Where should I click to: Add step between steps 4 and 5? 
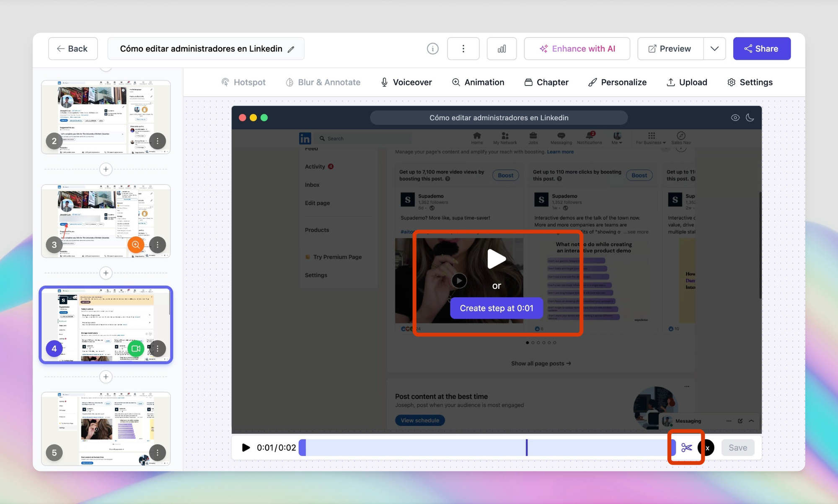coord(106,377)
